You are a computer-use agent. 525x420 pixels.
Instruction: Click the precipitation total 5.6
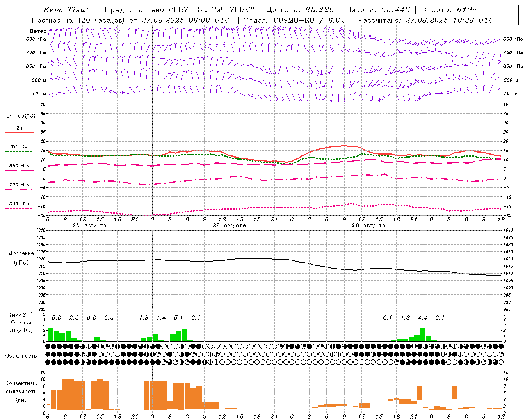point(57,318)
